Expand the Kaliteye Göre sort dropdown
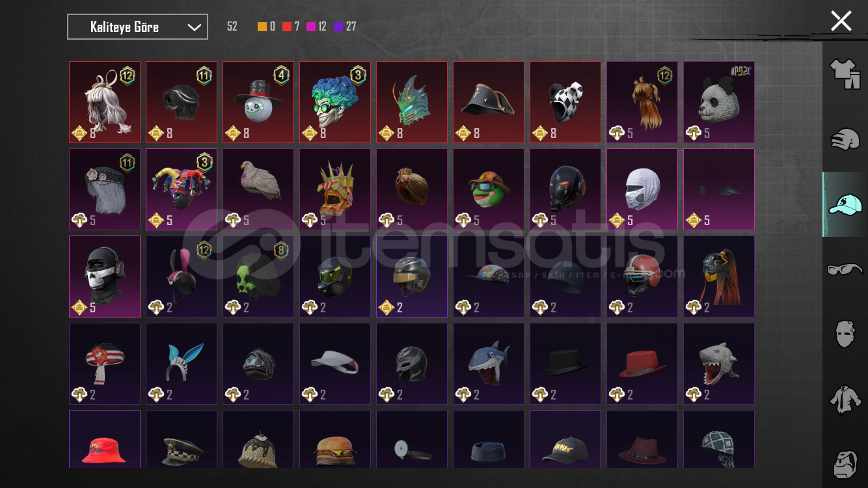The height and width of the screenshot is (488, 868). coord(138,27)
